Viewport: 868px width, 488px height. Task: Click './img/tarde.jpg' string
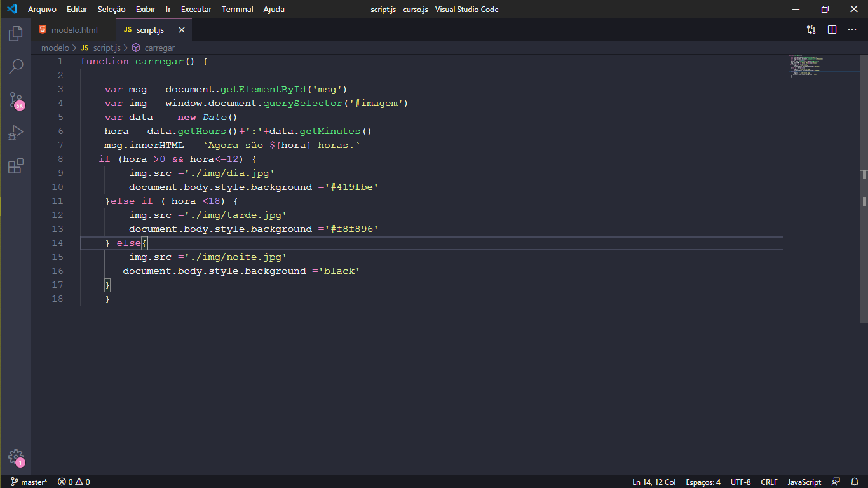(x=235, y=215)
